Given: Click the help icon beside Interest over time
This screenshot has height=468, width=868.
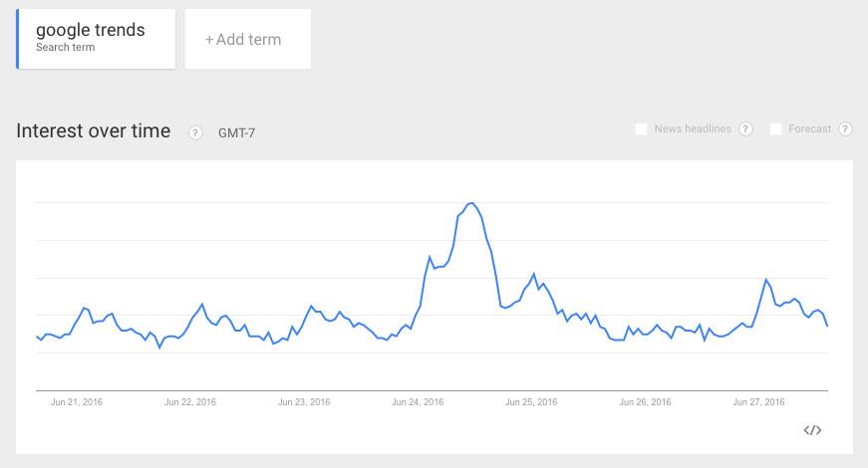Looking at the screenshot, I should (x=195, y=132).
